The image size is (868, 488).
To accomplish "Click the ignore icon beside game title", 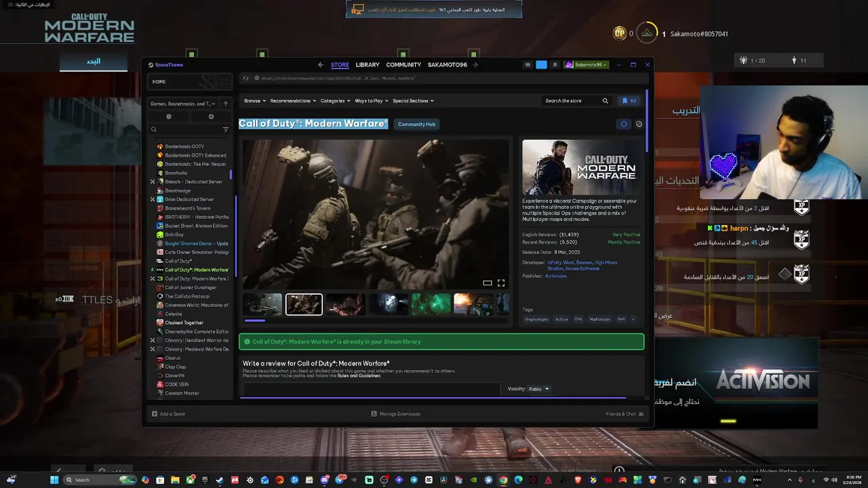I will point(639,124).
